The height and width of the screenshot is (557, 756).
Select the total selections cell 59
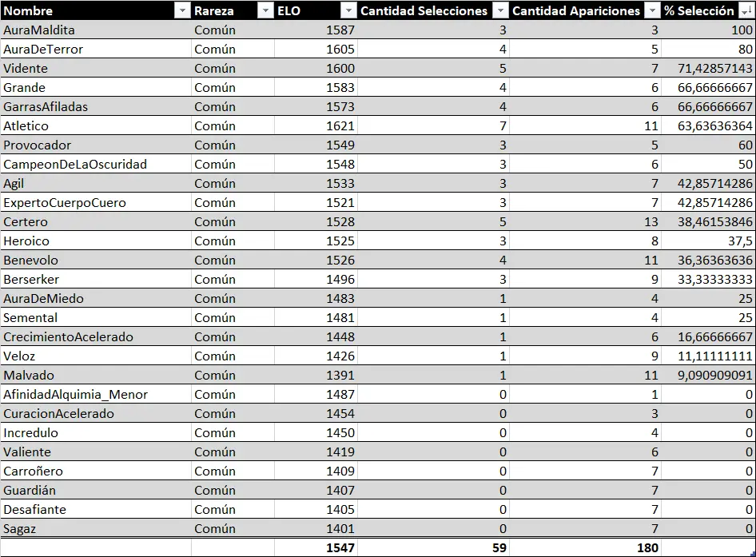tap(433, 547)
